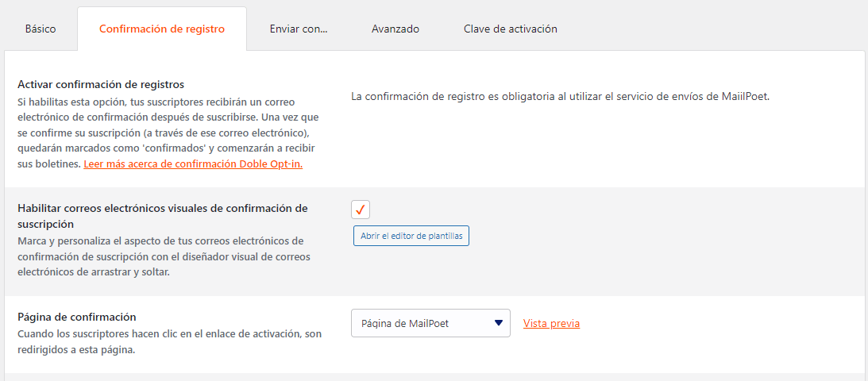The width and height of the screenshot is (868, 381).
Task: Click the mandatory confirmation notice about MailPoet sending service
Action: tap(561, 96)
